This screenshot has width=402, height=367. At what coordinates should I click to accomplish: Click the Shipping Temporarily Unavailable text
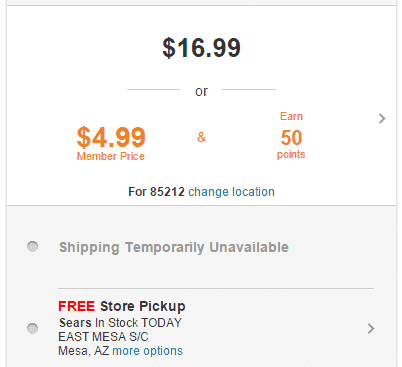coord(174,247)
